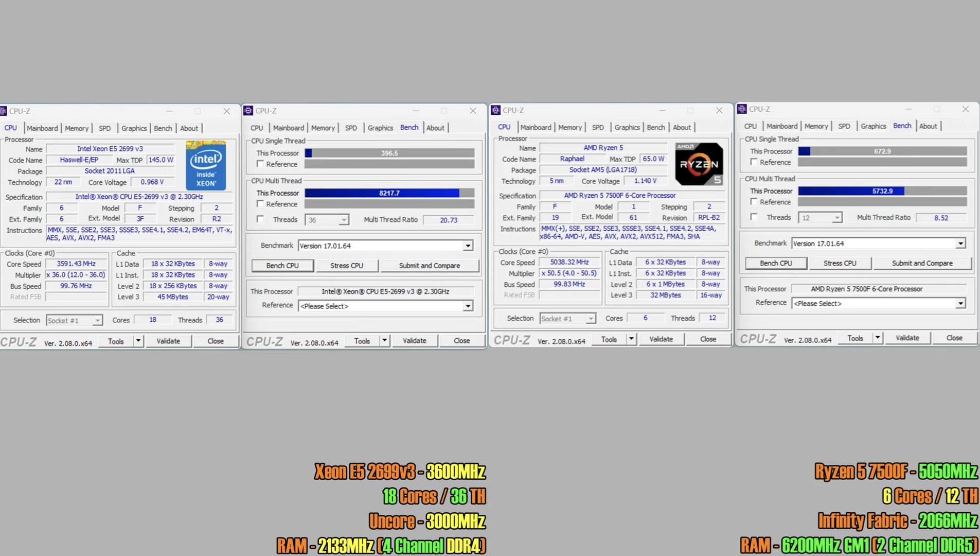Viewport: 980px width, 556px height.
Task: Click the Level 3 cache value 45 MBytes
Action: (173, 297)
